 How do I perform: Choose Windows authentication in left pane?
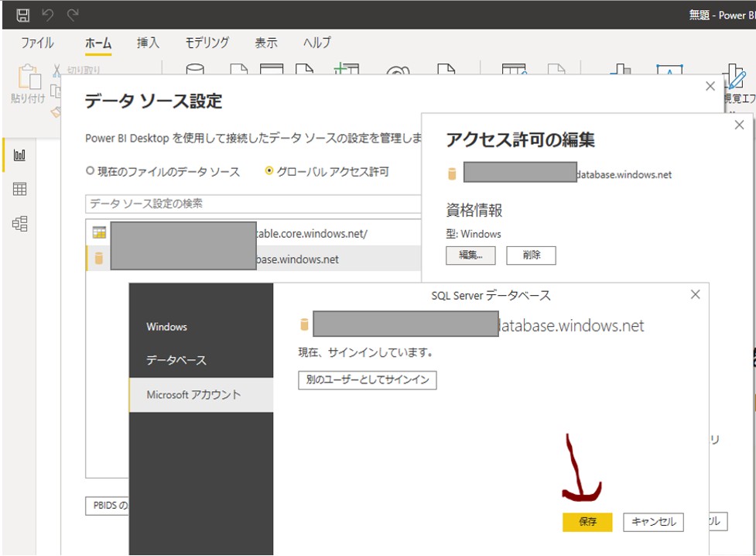pos(167,327)
